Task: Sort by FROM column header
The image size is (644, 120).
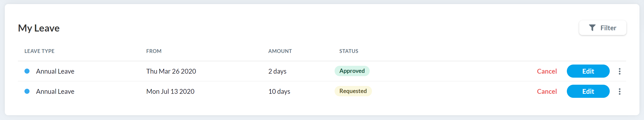Action: click(x=154, y=51)
